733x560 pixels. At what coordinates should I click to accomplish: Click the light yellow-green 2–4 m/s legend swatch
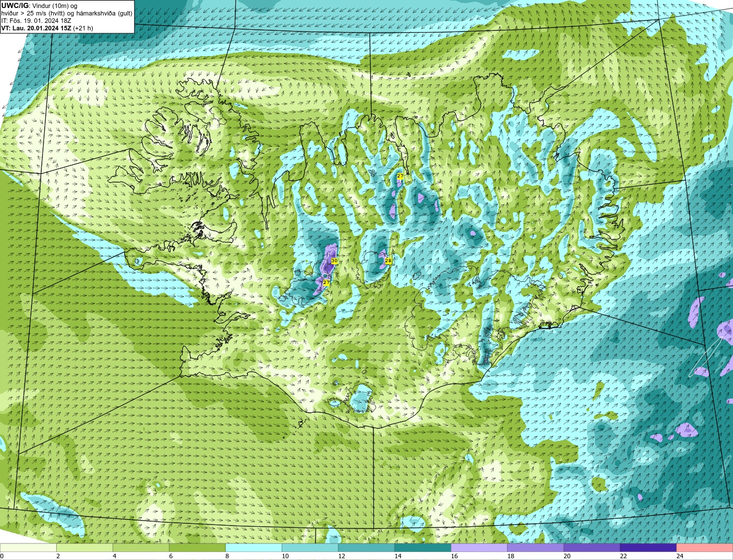tap(85, 548)
